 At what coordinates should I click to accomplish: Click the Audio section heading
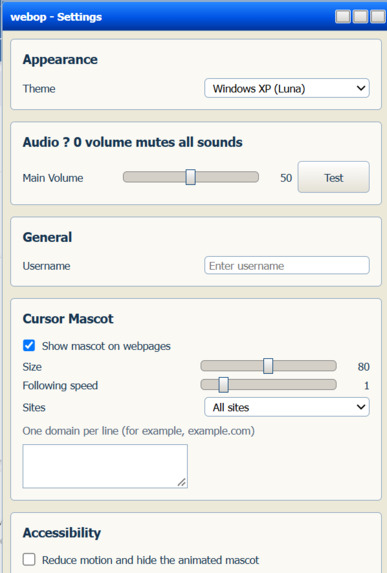[x=132, y=142]
